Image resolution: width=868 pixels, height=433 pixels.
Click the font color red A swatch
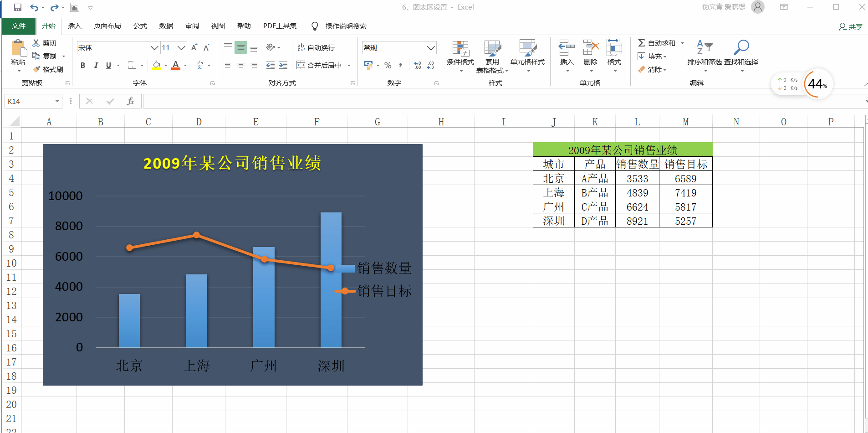coord(176,65)
